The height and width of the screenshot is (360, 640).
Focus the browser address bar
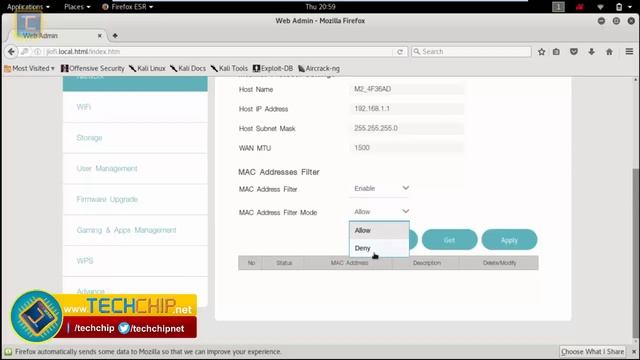point(216,52)
